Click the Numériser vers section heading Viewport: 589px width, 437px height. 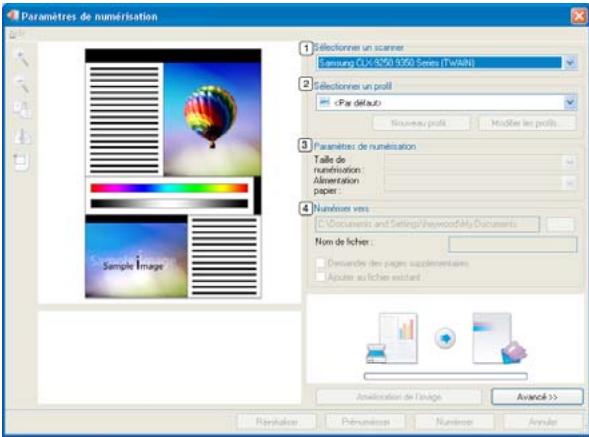(341, 209)
